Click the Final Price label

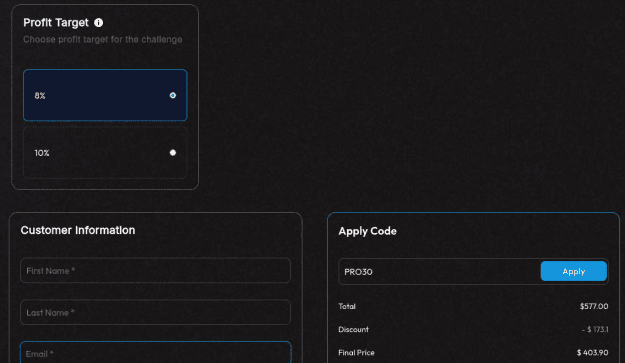click(x=356, y=353)
